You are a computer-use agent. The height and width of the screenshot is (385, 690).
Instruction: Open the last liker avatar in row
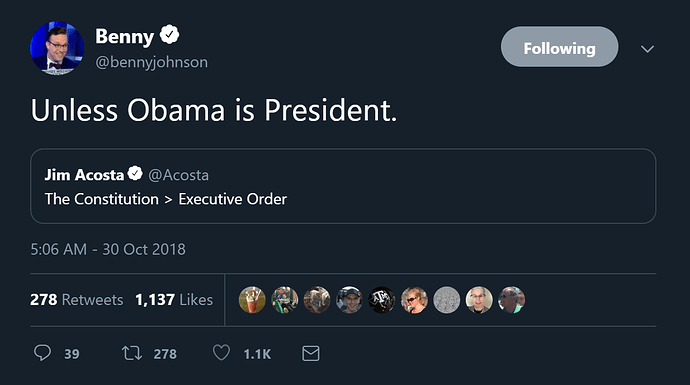pyautogui.click(x=511, y=300)
